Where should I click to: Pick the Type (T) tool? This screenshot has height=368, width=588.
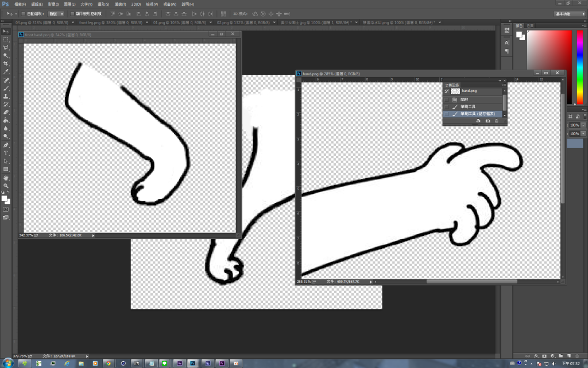pos(6,153)
